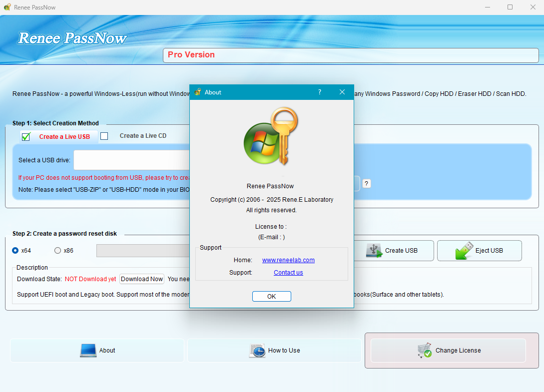
Task: Click the All rights reserved text
Action: pos(271,210)
